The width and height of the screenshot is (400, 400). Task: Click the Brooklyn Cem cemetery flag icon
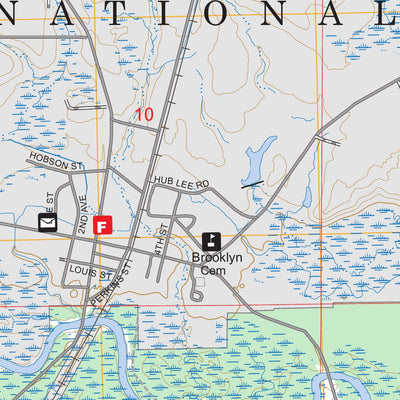pos(211,242)
